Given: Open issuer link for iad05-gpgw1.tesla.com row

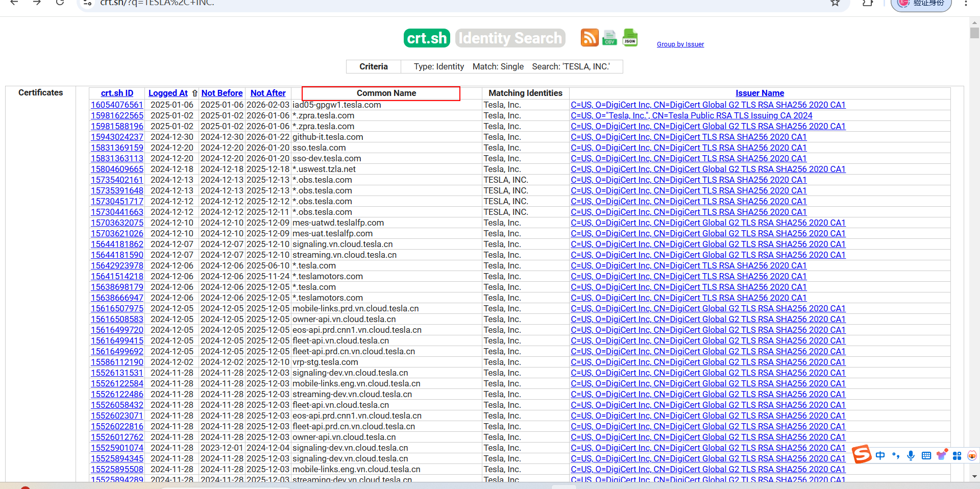Looking at the screenshot, I should (x=708, y=105).
